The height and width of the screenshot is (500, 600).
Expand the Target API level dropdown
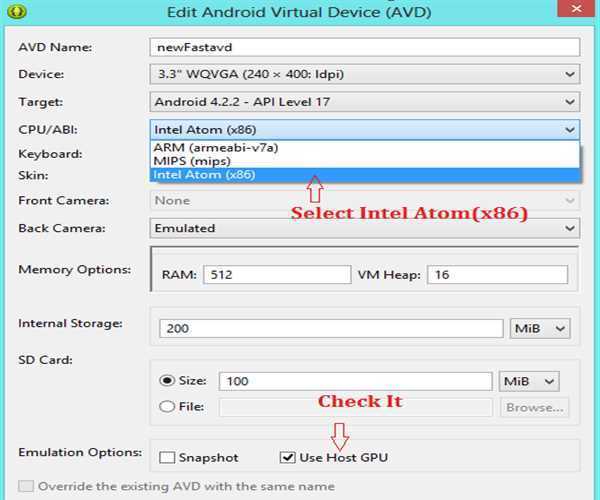tap(364, 101)
